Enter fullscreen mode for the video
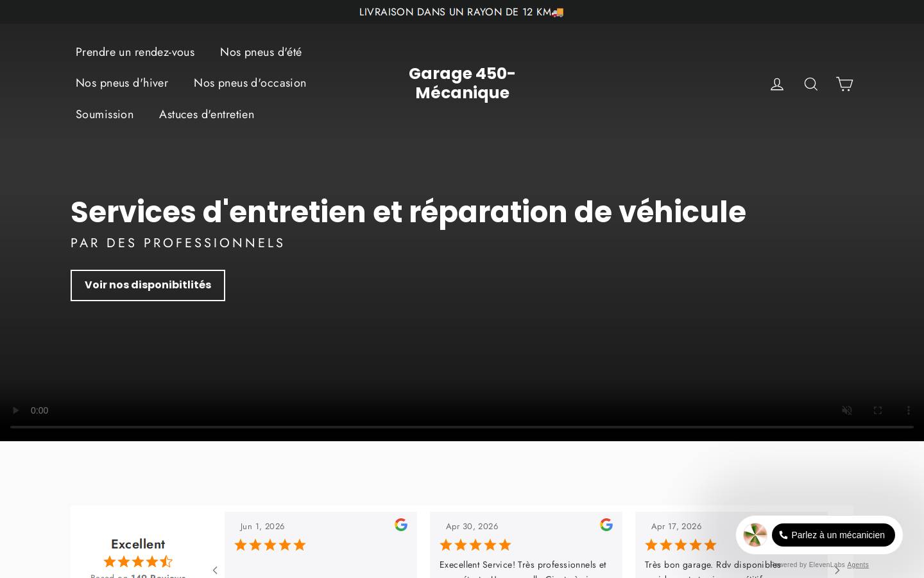The width and height of the screenshot is (924, 578). click(878, 410)
